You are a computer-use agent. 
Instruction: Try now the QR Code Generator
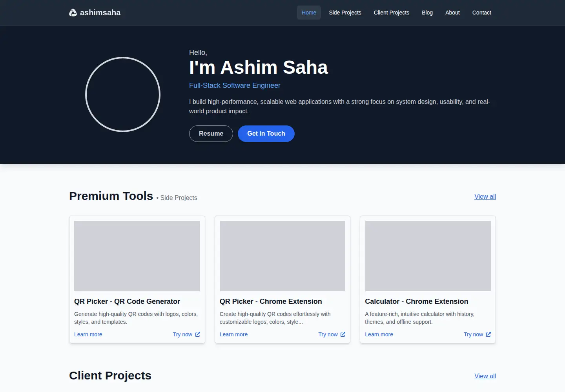186,334
